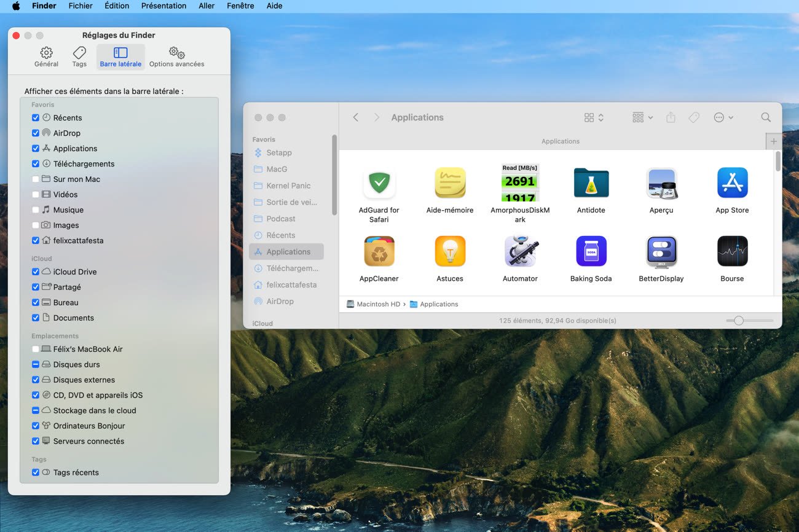Screen dimensions: 799x532
Task: Enable Félix's MacBook Air checkbox
Action: [x=36, y=349]
